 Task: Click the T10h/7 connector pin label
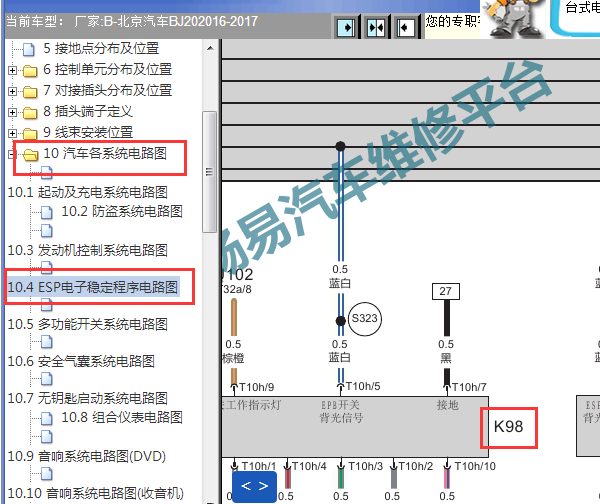coord(469,387)
